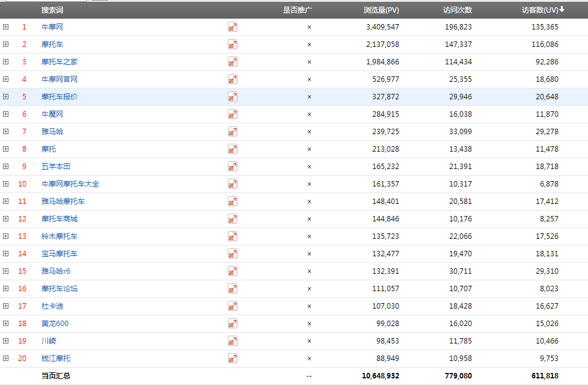Select total UV 611,818
Screen dimensions: 588x385
pos(545,376)
